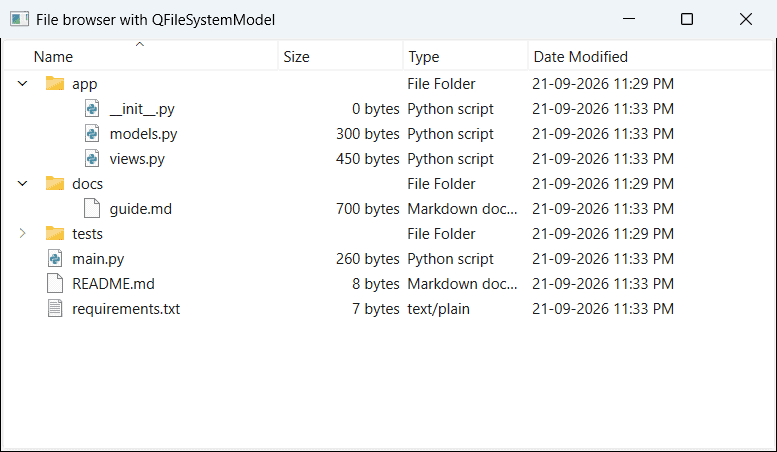Minimize the File browser window

[629, 19]
